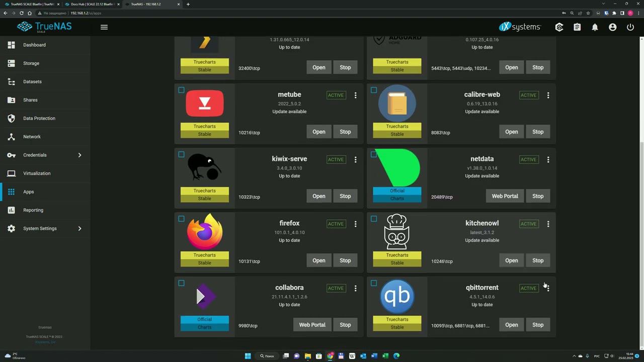Open the jobs clipboard icon
Viewport: 644px width, 362px height.
coord(577,27)
